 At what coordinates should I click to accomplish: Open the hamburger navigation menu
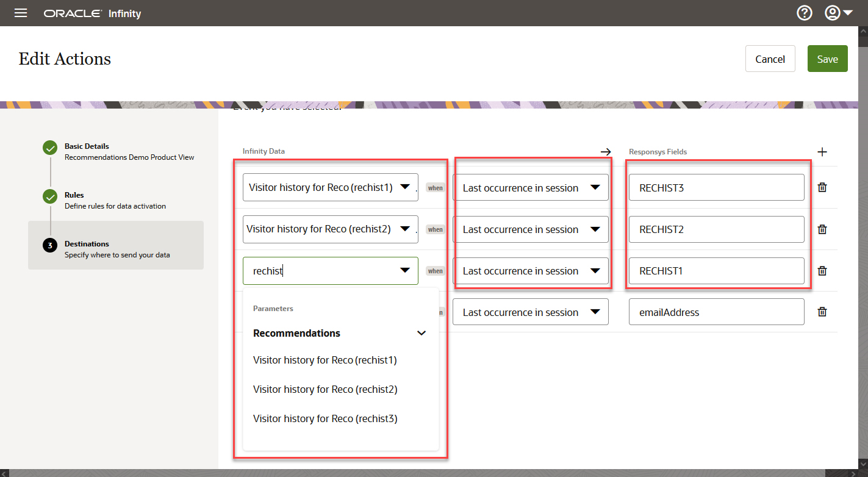point(21,13)
